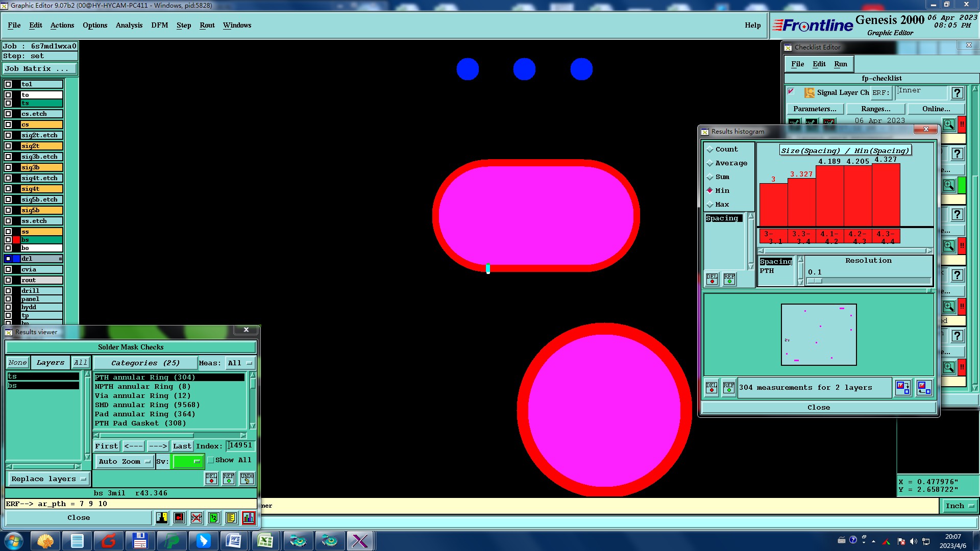Viewport: 980px width, 551px height.
Task: Click the Parameters... button
Action: (815, 109)
